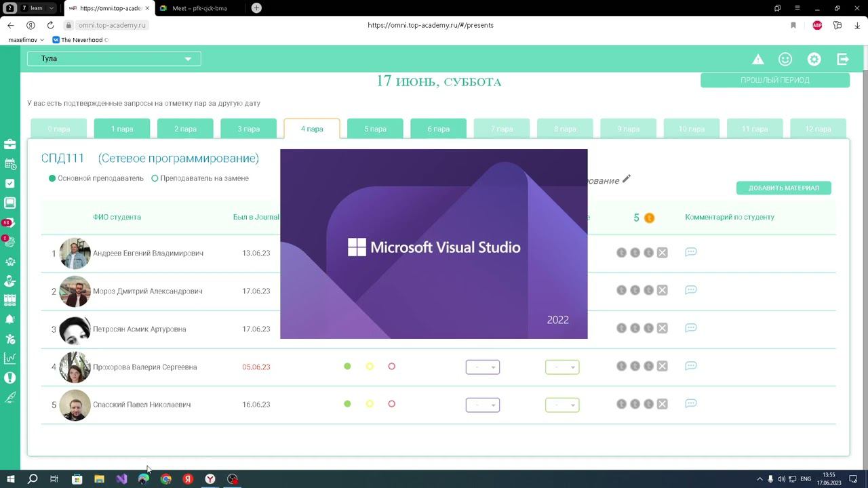
Task: Click the 'ДОБАВИТЬ МАТЕРИАЛ' button
Action: tap(784, 188)
